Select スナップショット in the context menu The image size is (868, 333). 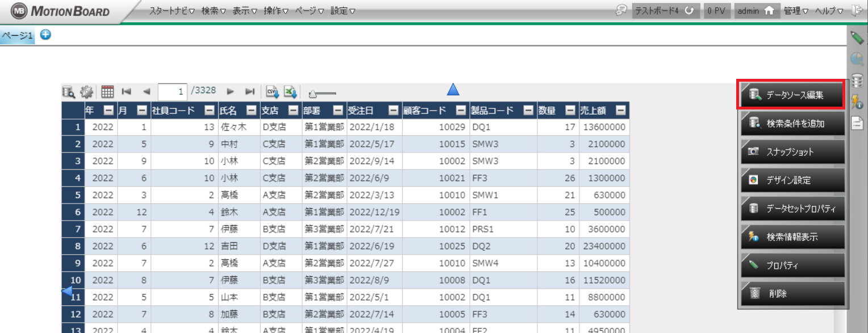click(x=792, y=151)
